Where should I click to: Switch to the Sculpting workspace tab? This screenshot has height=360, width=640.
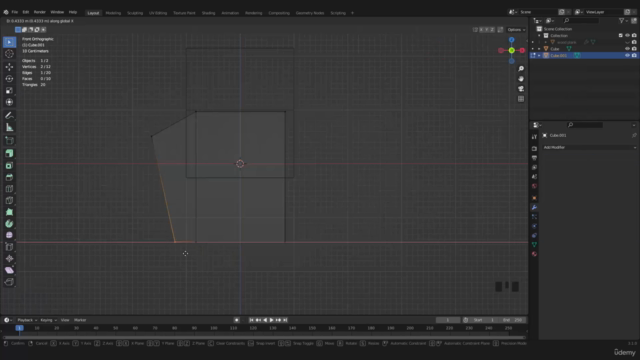click(x=135, y=13)
